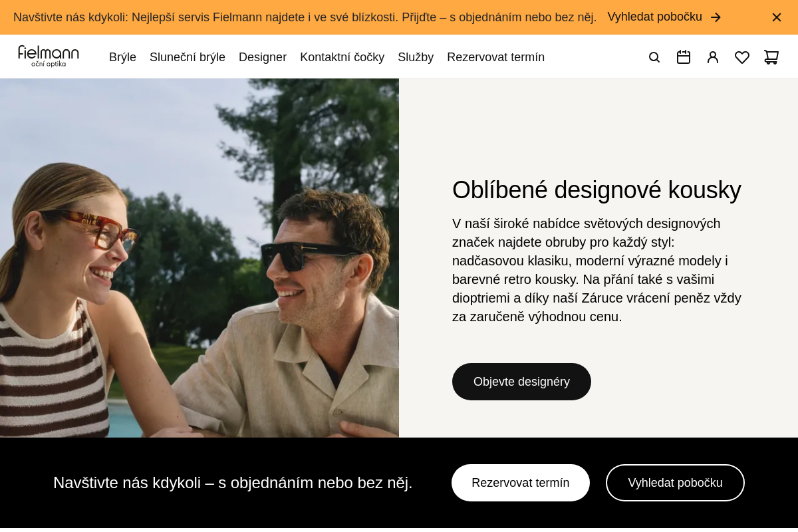Click the calendar appointment icon in header
Image resolution: width=798 pixels, height=532 pixels.
click(684, 57)
